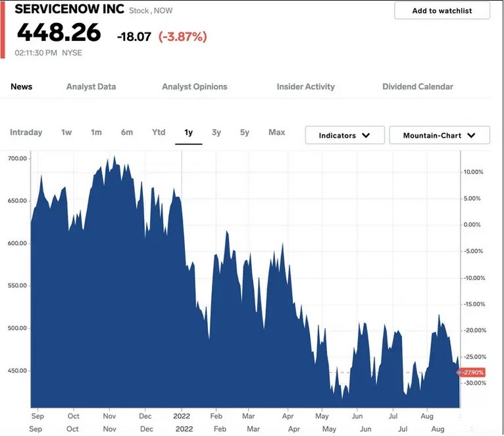View the Insider Activity tab
The height and width of the screenshot is (436, 504).
tap(305, 86)
